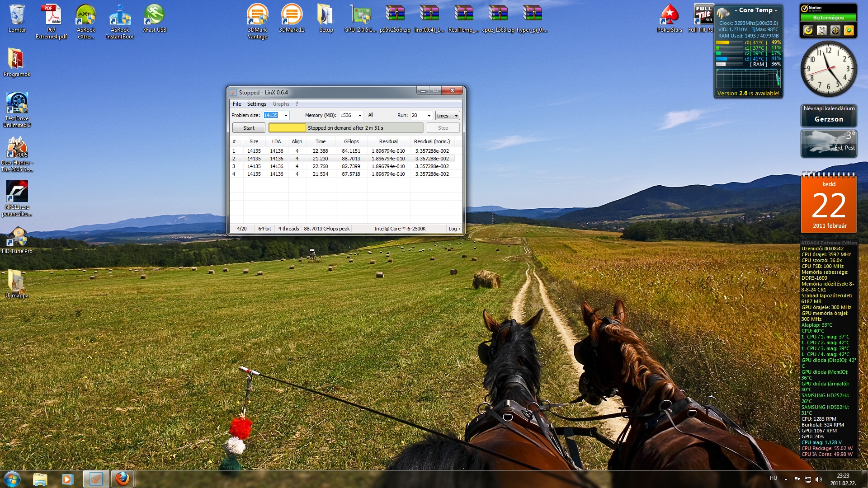The height and width of the screenshot is (488, 868).
Task: Click the yellow LinX progress bar
Action: [x=287, y=128]
